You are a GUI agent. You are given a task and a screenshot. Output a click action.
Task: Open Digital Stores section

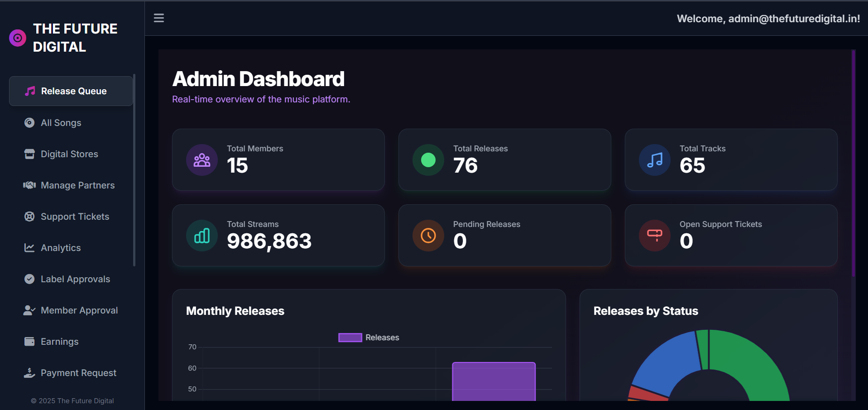click(x=69, y=154)
